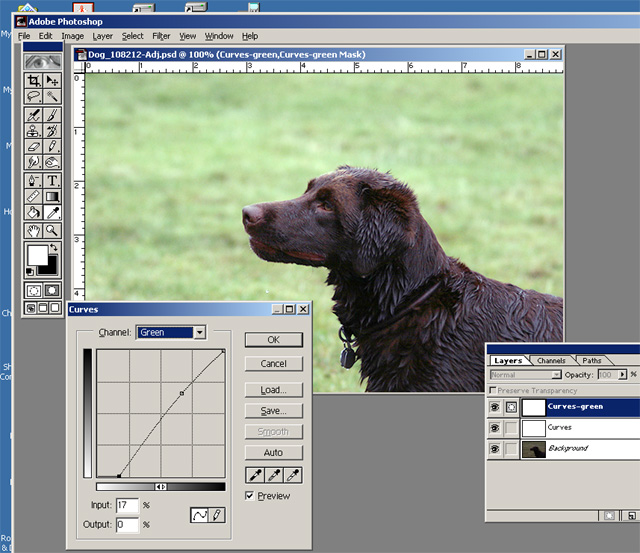Open the View menu
The width and height of the screenshot is (640, 553).
(x=188, y=36)
